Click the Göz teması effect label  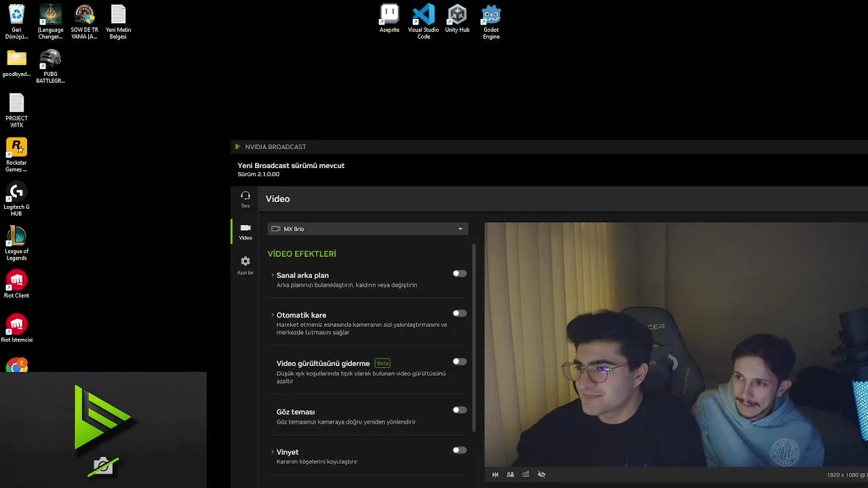pos(296,412)
